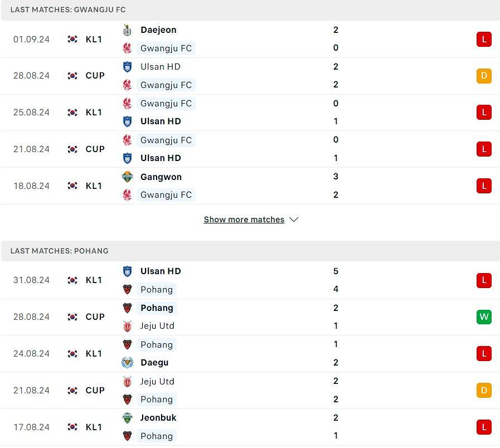Viewport: 500px width, 448px height.
Task: Click Gwangju FC crest in 18.08.24 match
Action: [x=127, y=195]
